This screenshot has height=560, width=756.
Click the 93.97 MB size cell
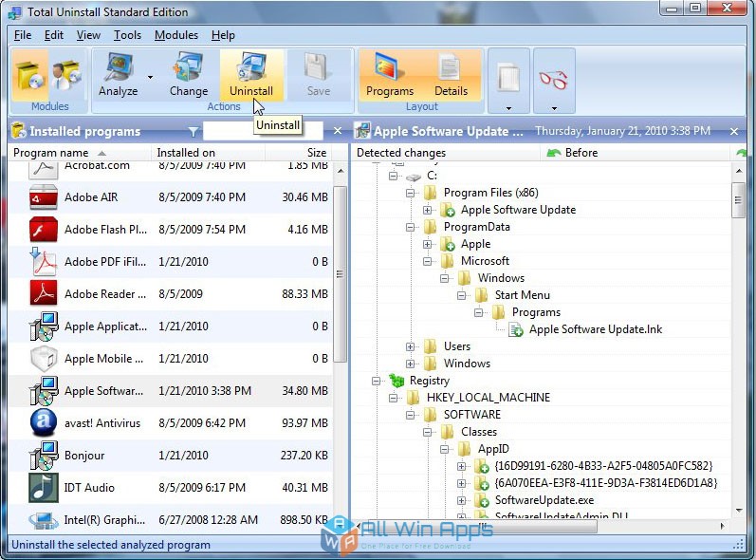[304, 423]
